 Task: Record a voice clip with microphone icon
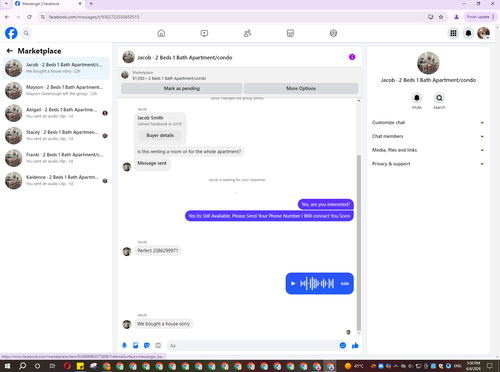124,345
